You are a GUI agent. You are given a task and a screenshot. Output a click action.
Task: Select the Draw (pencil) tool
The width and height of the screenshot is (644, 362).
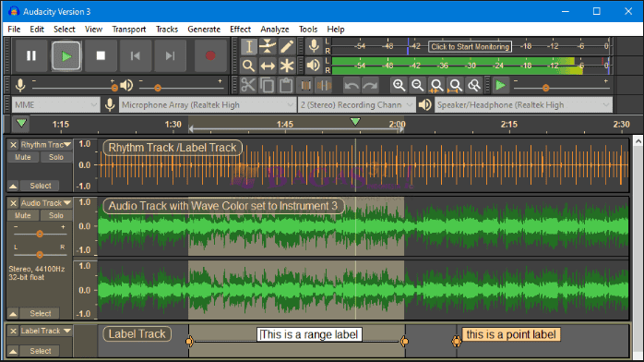click(x=287, y=47)
